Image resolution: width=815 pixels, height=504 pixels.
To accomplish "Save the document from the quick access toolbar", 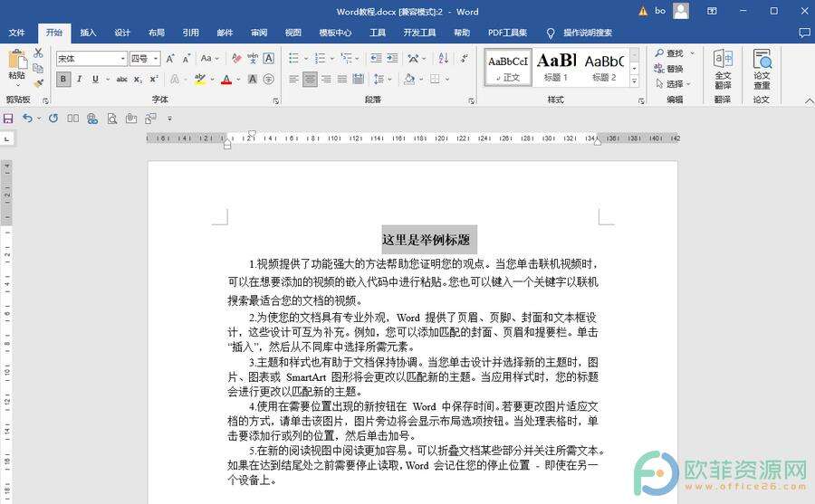I will click(x=8, y=119).
